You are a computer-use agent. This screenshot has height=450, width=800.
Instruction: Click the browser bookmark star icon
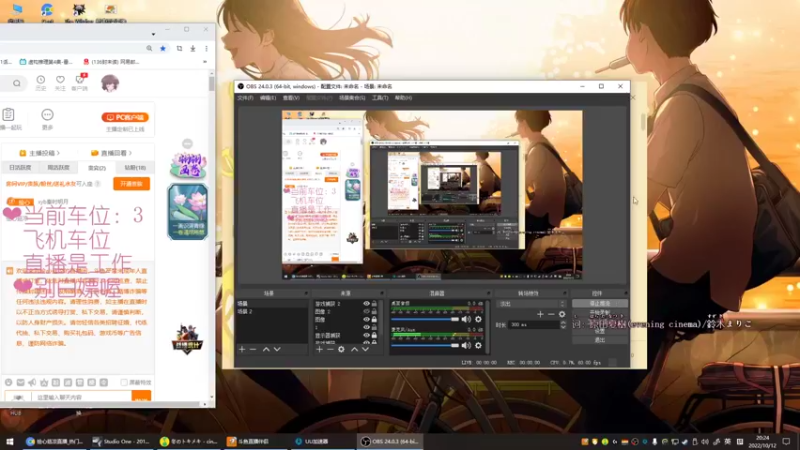163,48
